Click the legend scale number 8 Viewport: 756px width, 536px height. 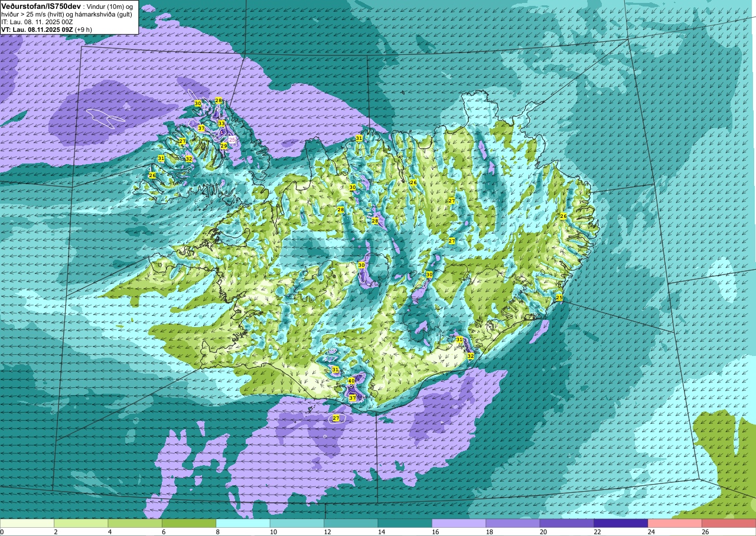pyautogui.click(x=218, y=532)
